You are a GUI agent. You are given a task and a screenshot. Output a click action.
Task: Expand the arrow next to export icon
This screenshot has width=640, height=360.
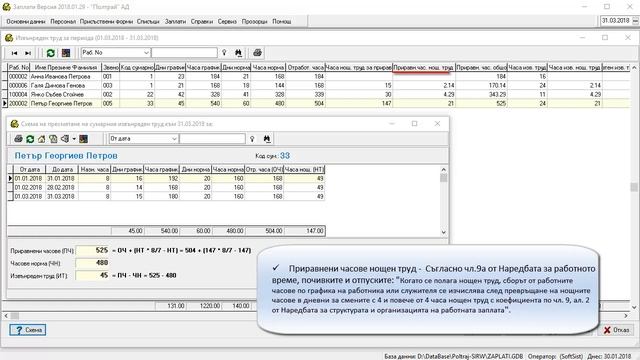point(74,139)
